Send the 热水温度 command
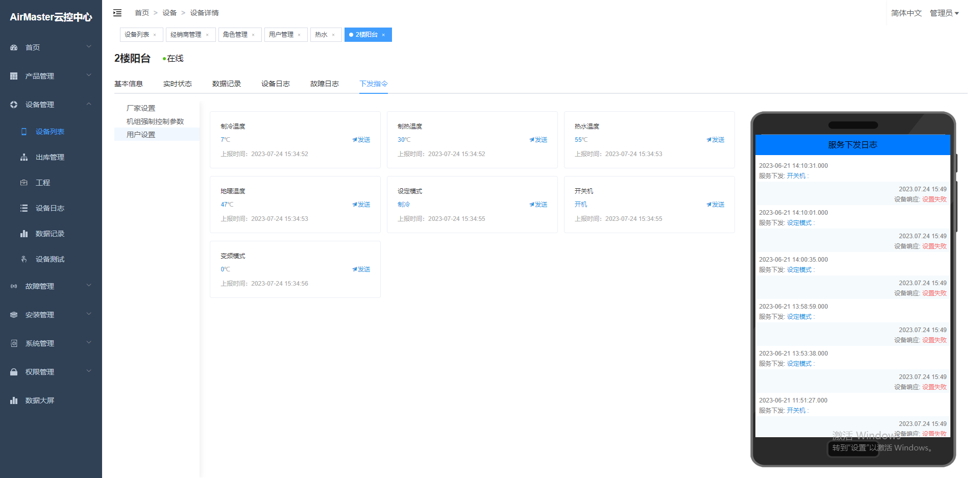This screenshot has width=980, height=478. tap(716, 140)
